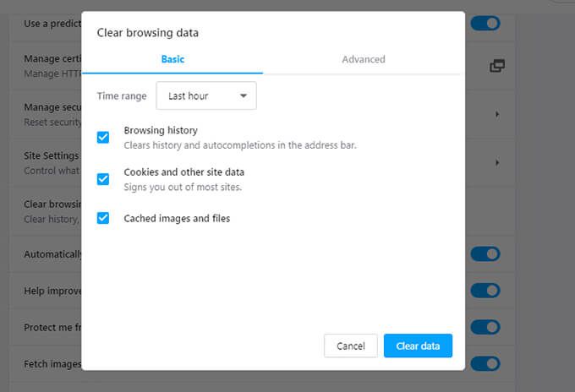Click the Site Settings title text
Screen dimensions: 575x392
pos(51,155)
